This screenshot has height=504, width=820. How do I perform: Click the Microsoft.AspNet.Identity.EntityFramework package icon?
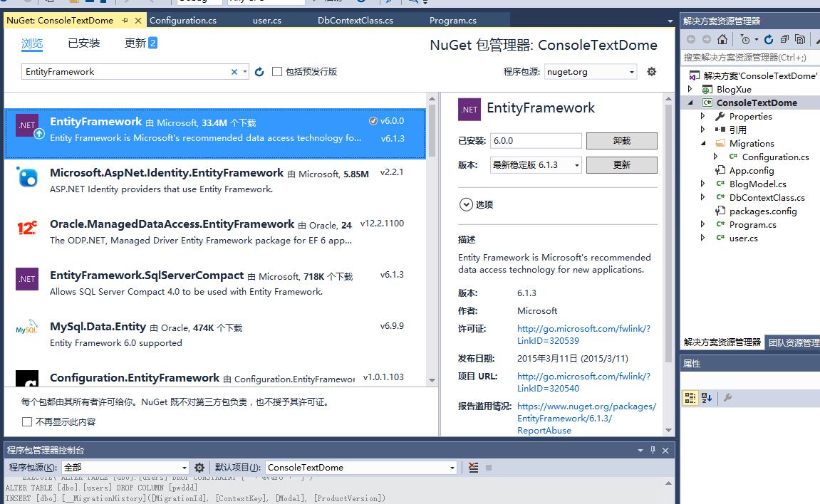point(27,177)
